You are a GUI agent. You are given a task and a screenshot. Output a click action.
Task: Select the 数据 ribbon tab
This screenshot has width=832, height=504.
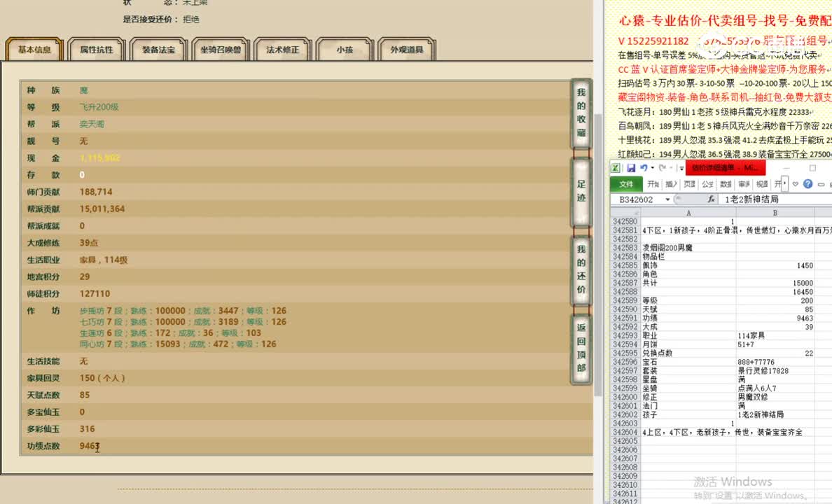tap(726, 183)
